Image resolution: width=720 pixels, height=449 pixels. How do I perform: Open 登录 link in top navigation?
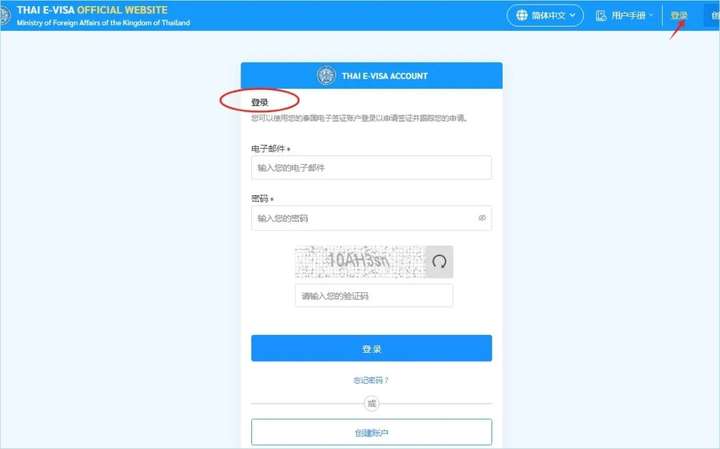679,16
